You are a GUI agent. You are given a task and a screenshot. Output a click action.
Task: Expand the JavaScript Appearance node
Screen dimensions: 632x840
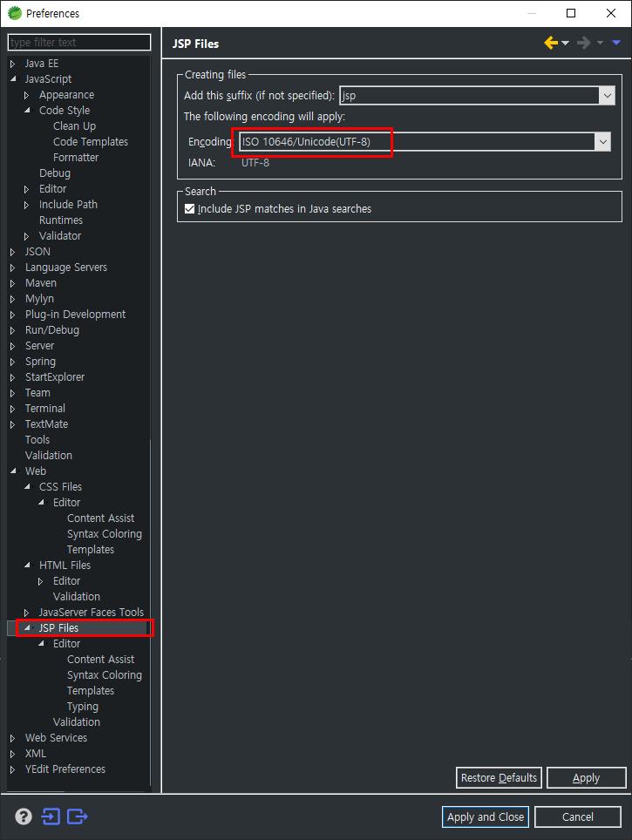27,95
